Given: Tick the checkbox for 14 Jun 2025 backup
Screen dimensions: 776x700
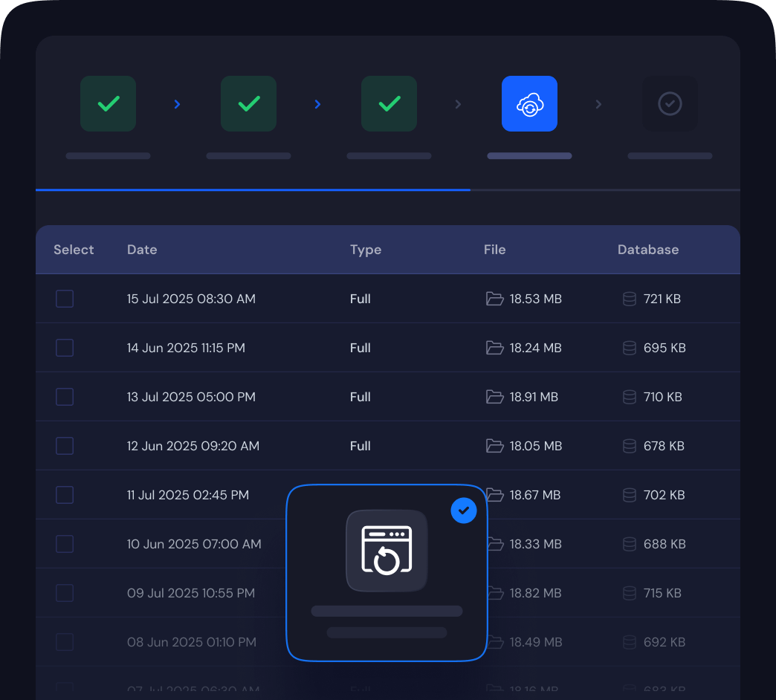Looking at the screenshot, I should [x=65, y=348].
